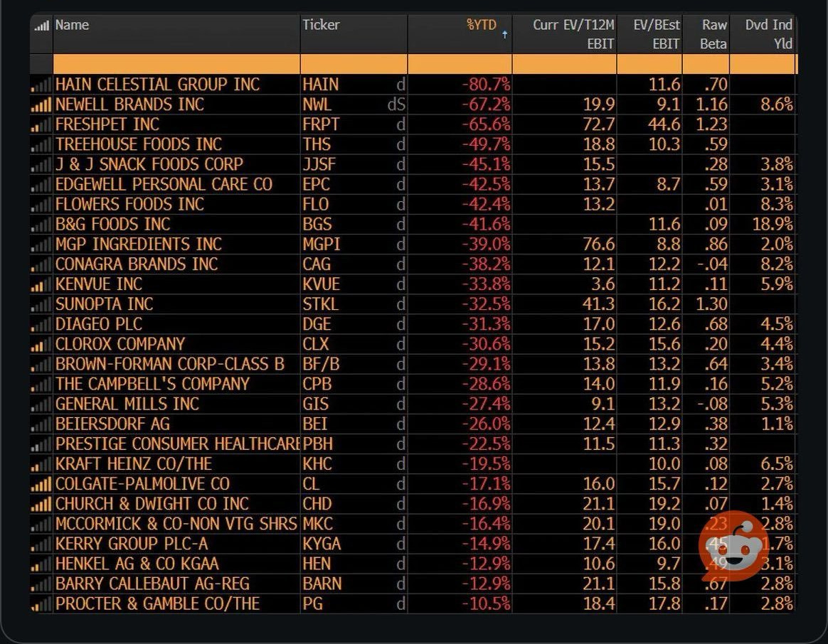828x644 pixels.
Task: Click the -10.5% YTD value
Action: click(x=486, y=604)
